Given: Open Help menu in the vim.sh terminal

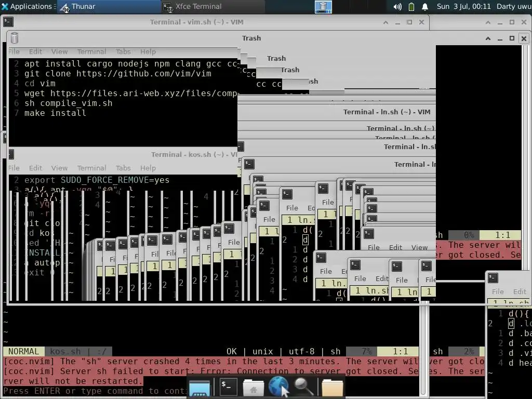Looking at the screenshot, I should point(148,51).
